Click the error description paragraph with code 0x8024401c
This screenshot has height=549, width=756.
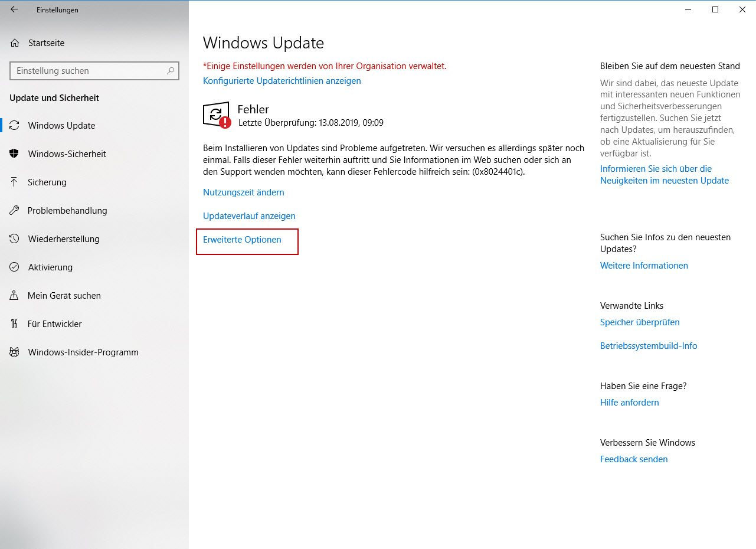394,160
